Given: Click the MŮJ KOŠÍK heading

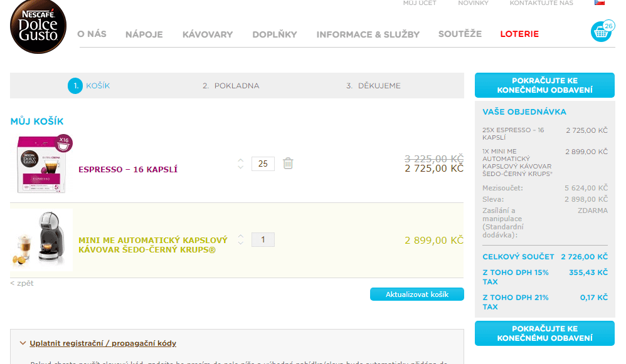Looking at the screenshot, I should tap(37, 121).
